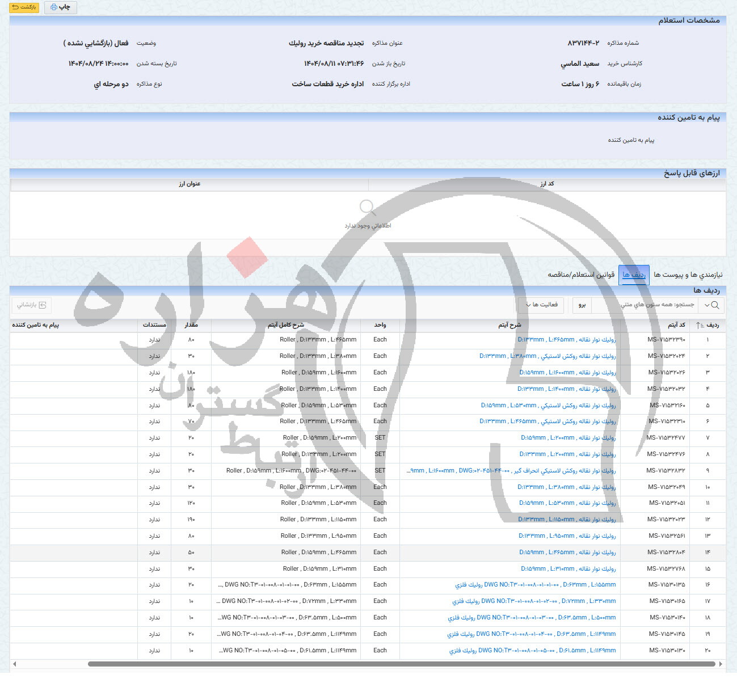Open item link for row MS-7153239
The image size is (737, 700).
(x=566, y=340)
